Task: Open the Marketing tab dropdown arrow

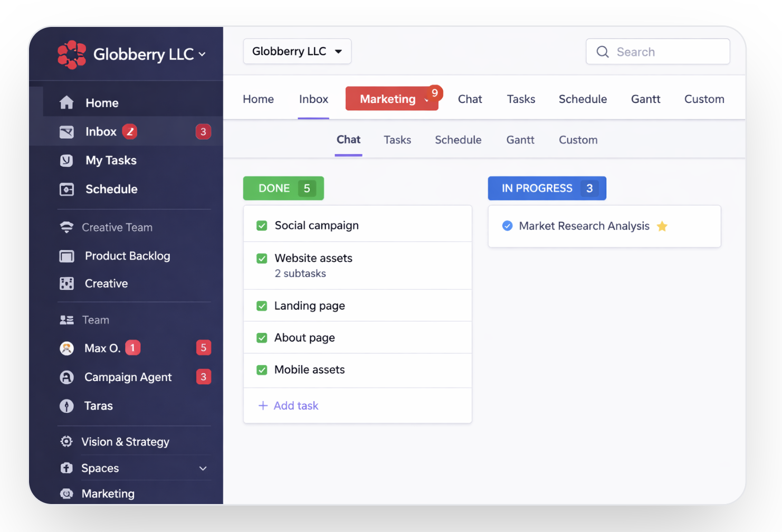Action: pos(426,100)
